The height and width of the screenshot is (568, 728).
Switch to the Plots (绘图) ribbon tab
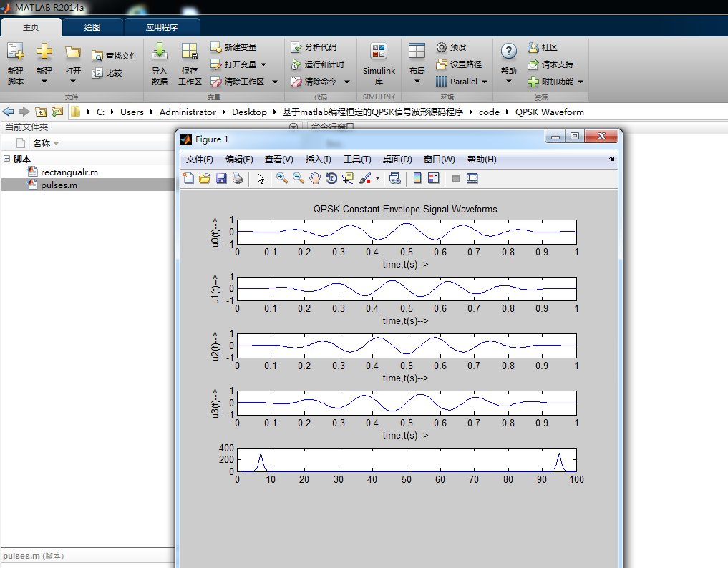coord(92,27)
